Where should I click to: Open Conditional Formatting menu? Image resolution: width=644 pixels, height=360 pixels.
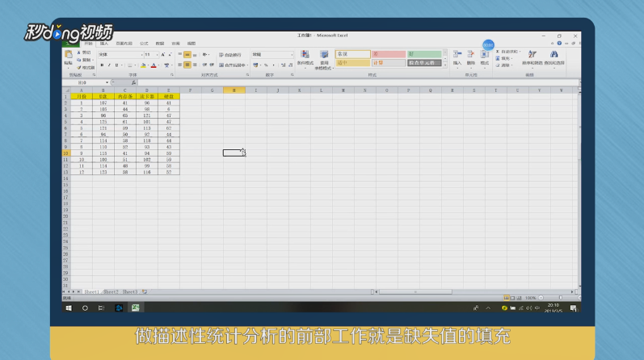click(x=305, y=58)
